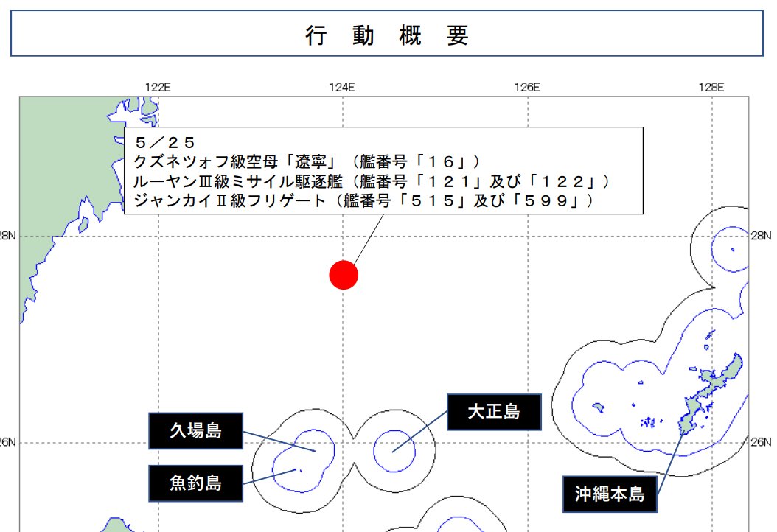
Task: Click the red ship position marker
Action: [344, 275]
